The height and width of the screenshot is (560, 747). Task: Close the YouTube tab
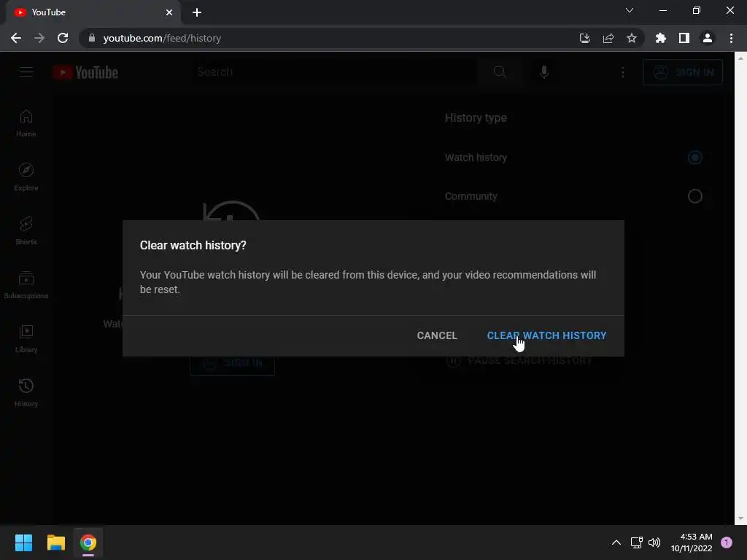(169, 12)
